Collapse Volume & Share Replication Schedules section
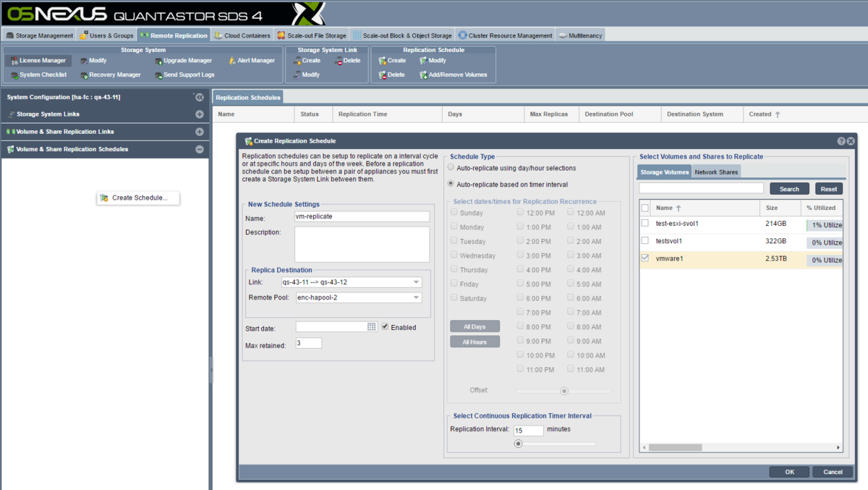 point(199,149)
